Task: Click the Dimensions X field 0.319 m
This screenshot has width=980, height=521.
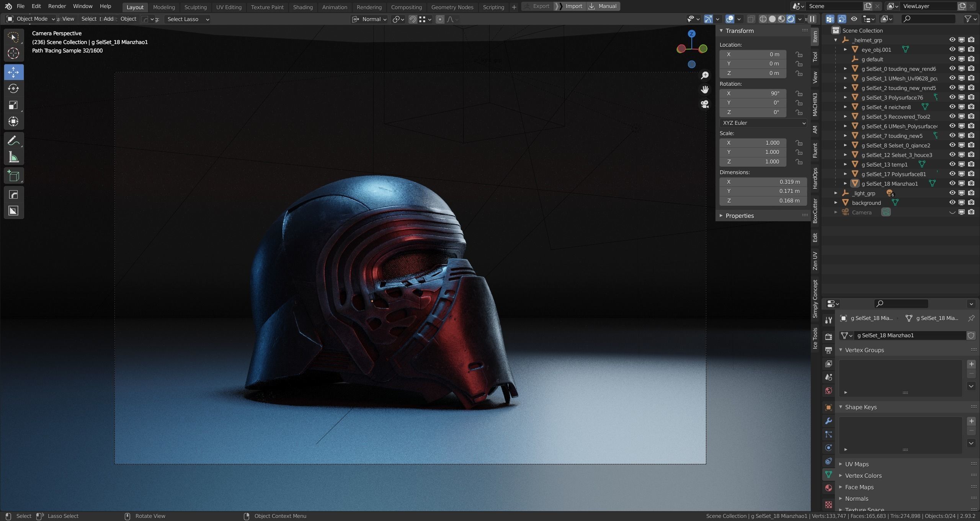Action: pos(763,182)
